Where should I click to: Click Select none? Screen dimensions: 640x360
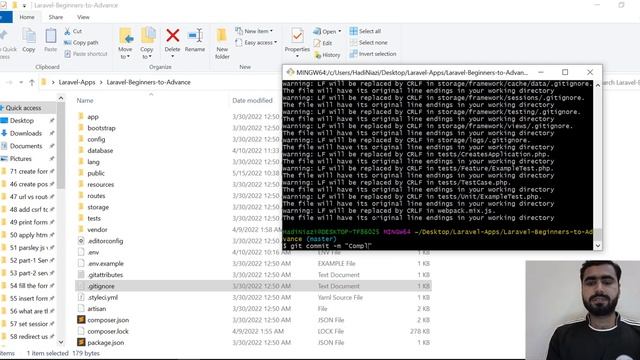(369, 42)
